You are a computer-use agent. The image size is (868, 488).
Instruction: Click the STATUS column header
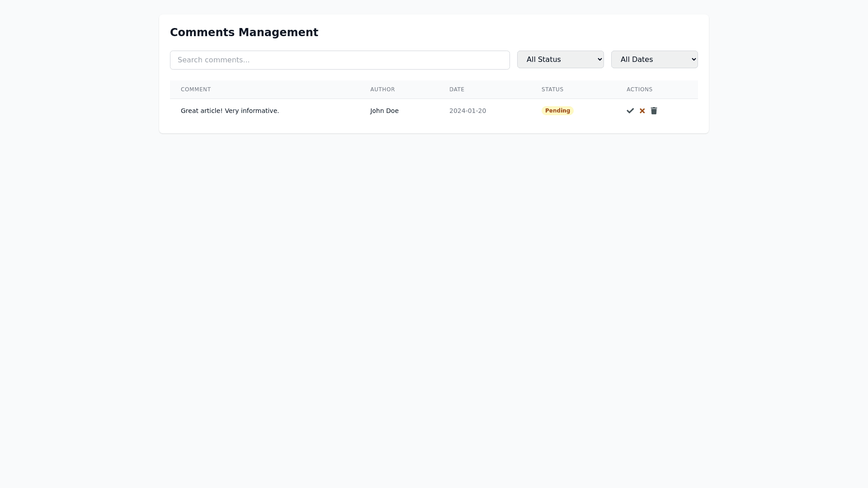[x=552, y=89]
